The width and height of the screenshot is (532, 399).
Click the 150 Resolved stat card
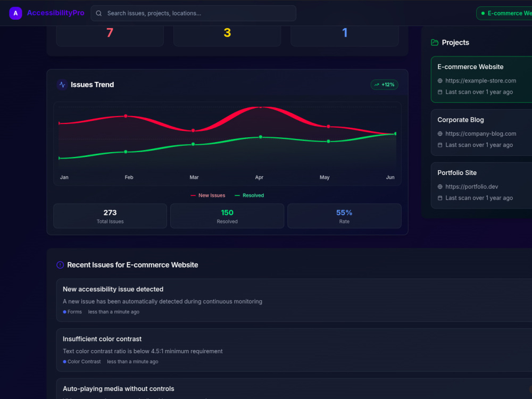coord(227,216)
